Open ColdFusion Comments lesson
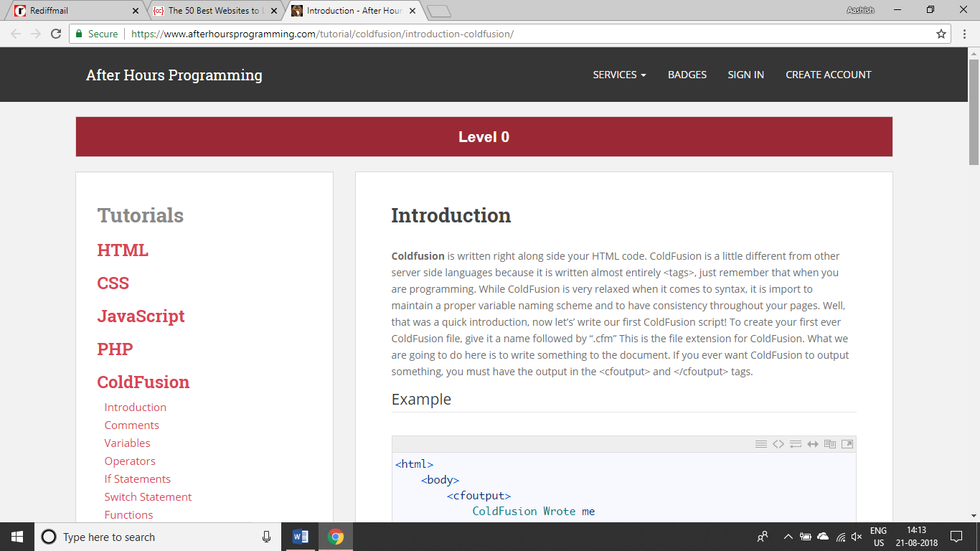Screen dimensions: 980x551 pyautogui.click(x=132, y=425)
